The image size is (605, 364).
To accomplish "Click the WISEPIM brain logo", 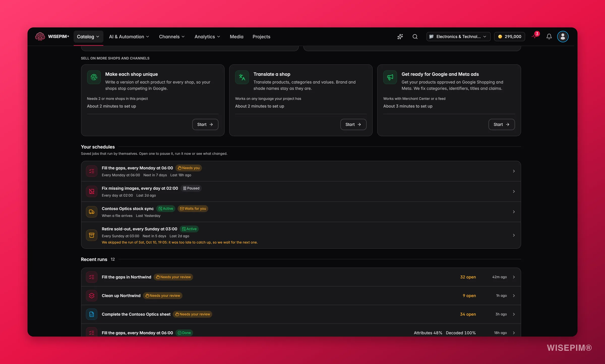I will [x=40, y=37].
